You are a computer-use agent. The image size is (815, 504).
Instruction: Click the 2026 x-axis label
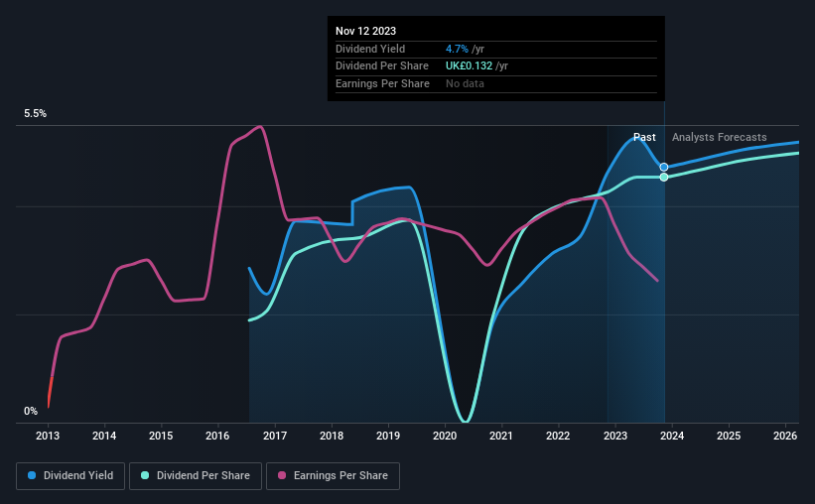click(785, 436)
